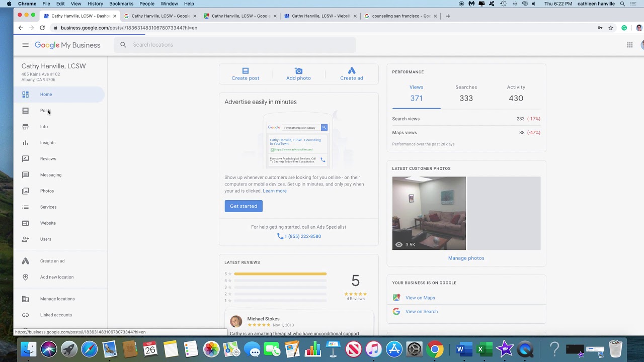644x362 pixels.
Task: Click the Chrome address bar URL
Action: [x=129, y=28]
